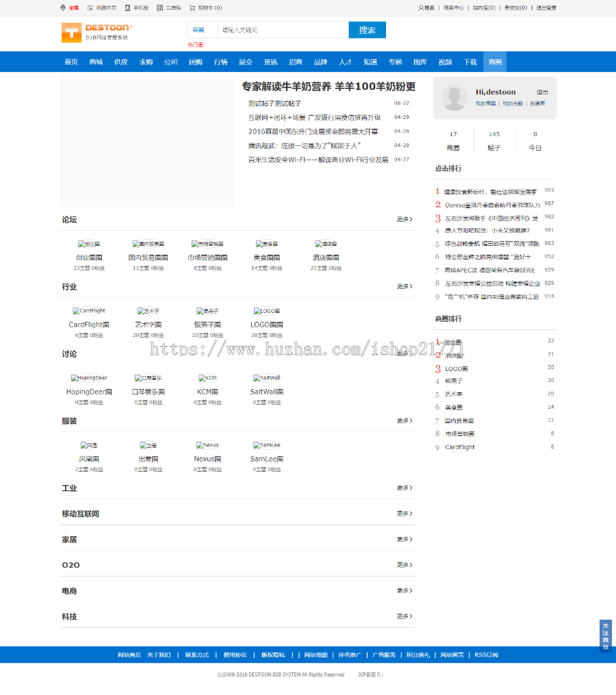Open 退出登录 in the top bar
Viewport: 616px width, 695px height.
(546, 8)
